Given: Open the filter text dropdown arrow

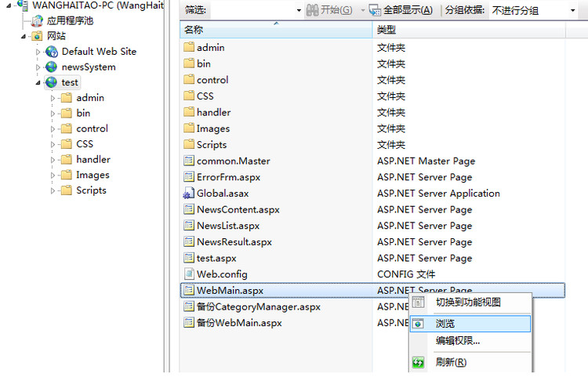Looking at the screenshot, I should (299, 11).
